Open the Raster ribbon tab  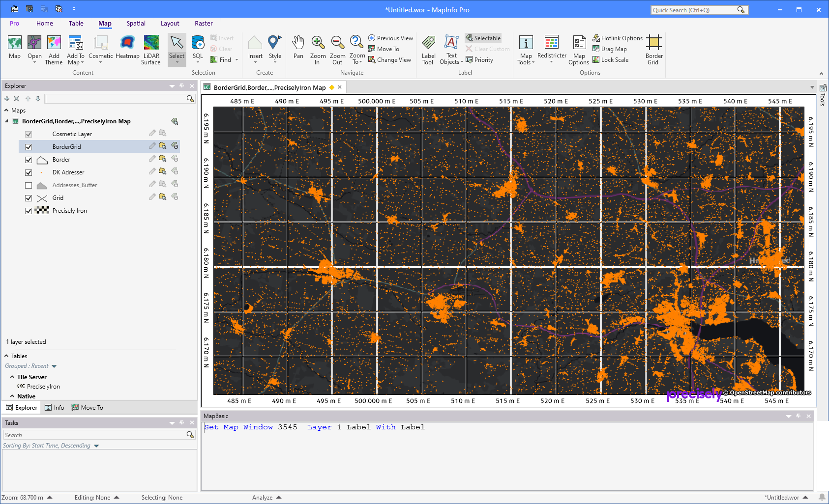tap(204, 24)
